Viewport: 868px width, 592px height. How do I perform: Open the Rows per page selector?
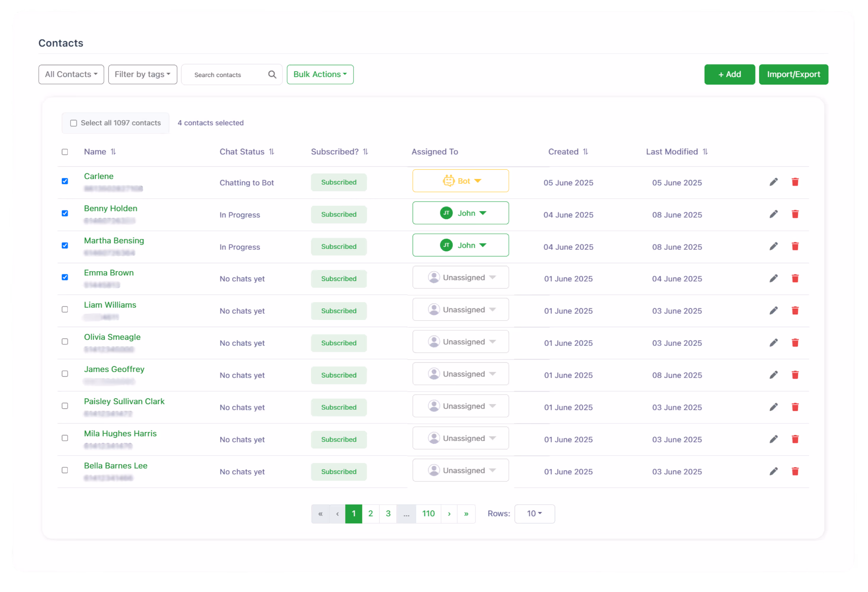[x=534, y=514]
